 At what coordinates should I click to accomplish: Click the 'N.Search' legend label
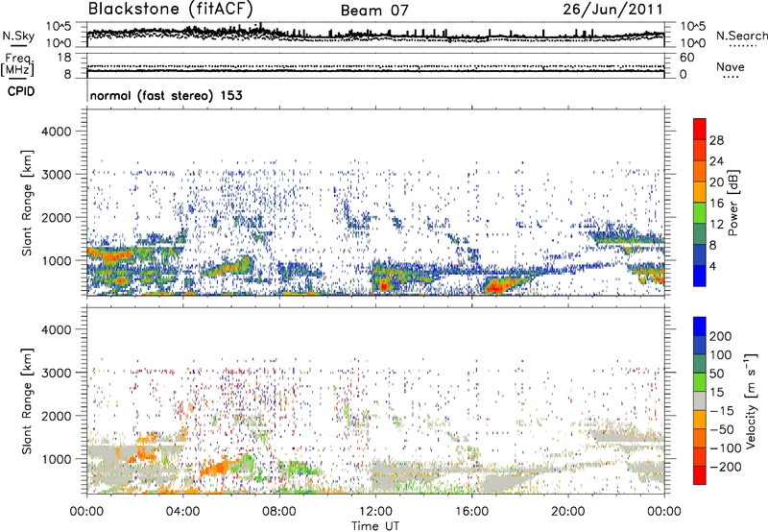coord(741,36)
